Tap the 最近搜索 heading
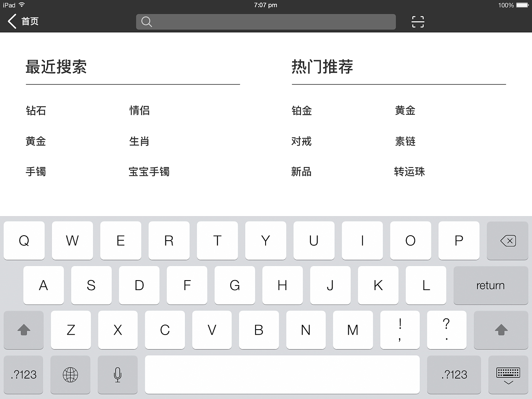532x399 pixels. (56, 67)
